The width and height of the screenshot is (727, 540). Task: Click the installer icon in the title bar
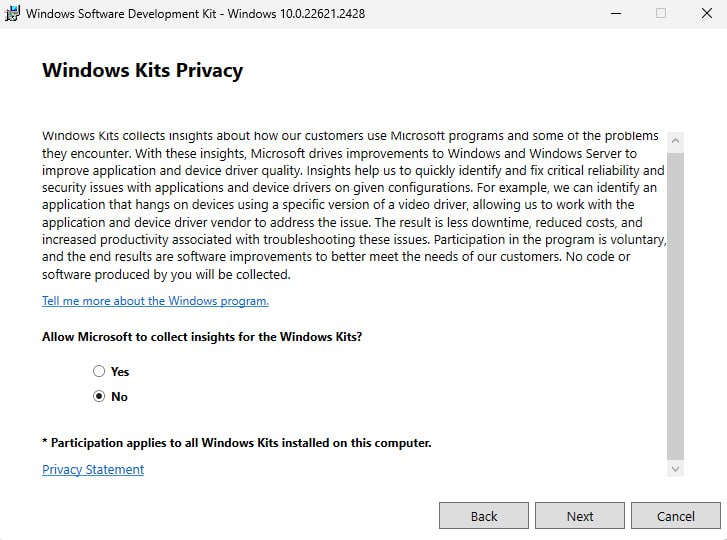(12, 14)
